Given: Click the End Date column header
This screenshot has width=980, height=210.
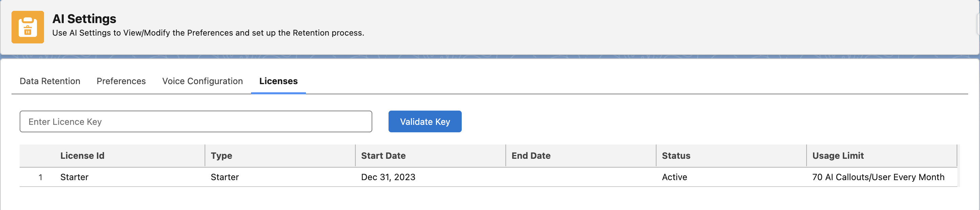Looking at the screenshot, I should click(531, 155).
